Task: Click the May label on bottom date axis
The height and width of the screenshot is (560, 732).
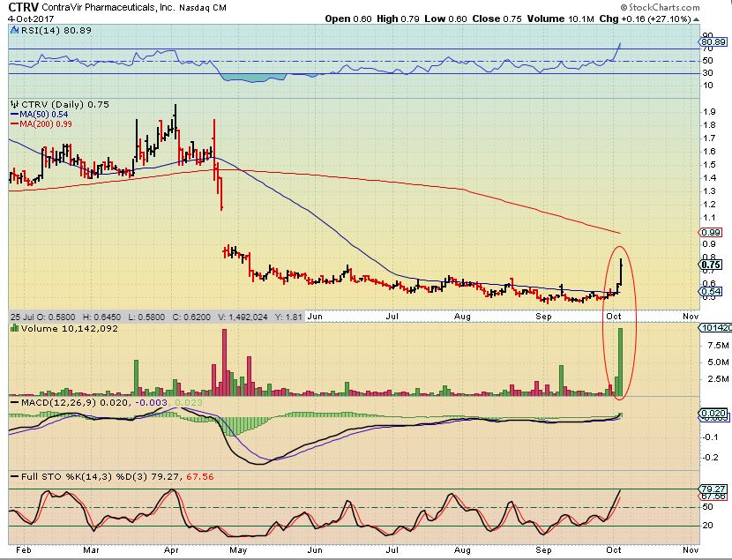Action: tap(238, 550)
